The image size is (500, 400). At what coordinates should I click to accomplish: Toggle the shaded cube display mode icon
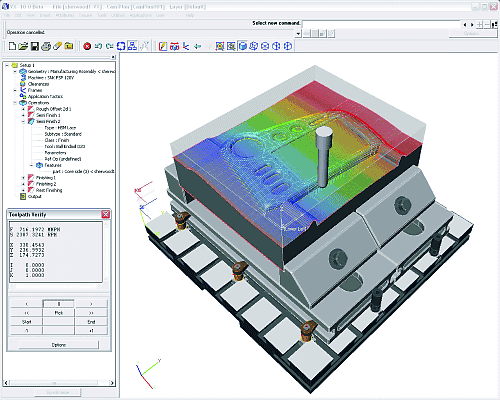[x=242, y=46]
